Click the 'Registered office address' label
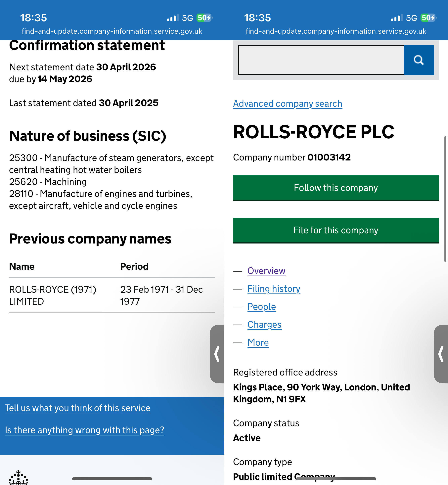The image size is (448, 485). tap(285, 373)
